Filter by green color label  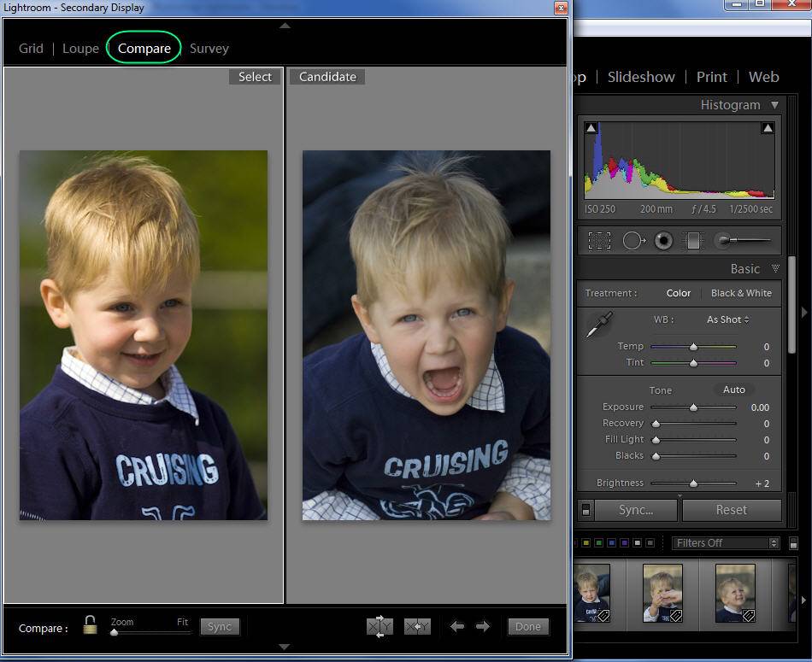(x=598, y=543)
